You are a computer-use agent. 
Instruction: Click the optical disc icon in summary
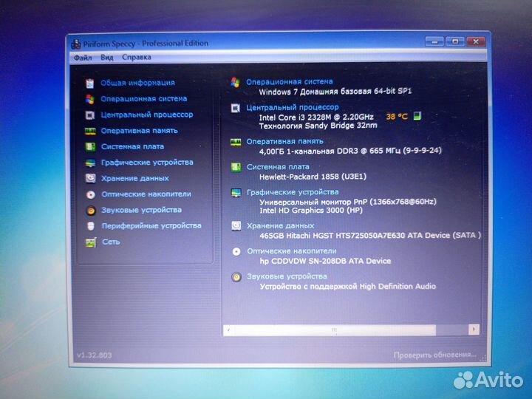[236, 251]
